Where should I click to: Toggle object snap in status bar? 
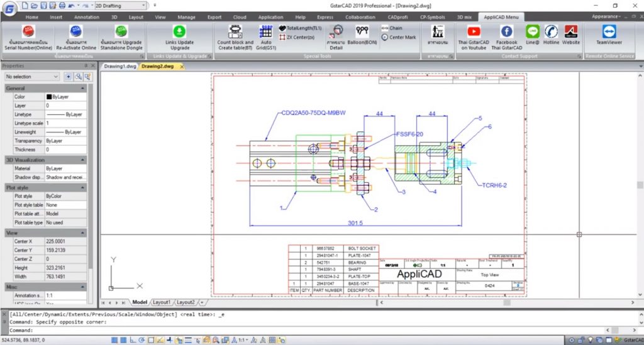tap(151, 340)
